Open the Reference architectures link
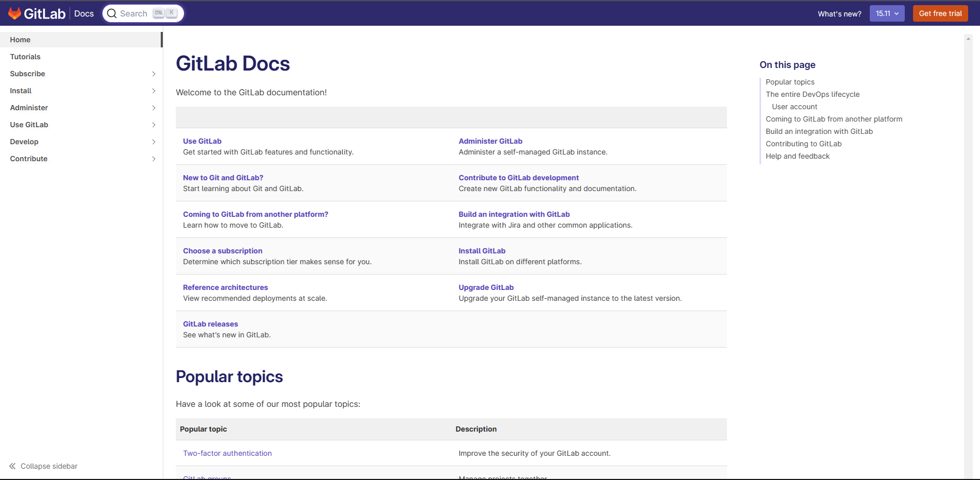980x480 pixels. pos(226,287)
